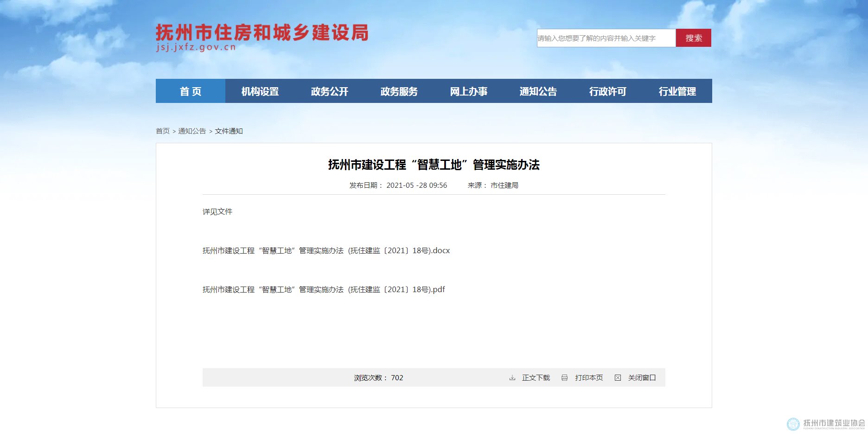868x434 pixels.
Task: Open the 行政许可 menu item
Action: pyautogui.click(x=608, y=91)
